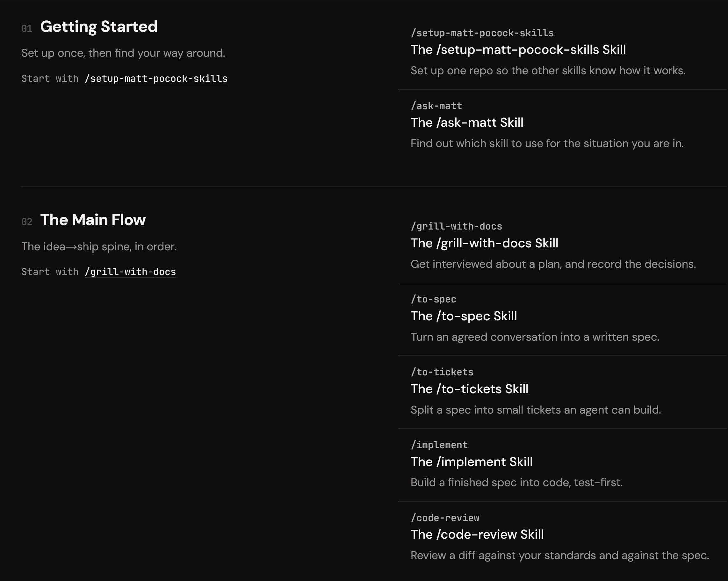Click The Main Flow section heading
This screenshot has width=728, height=581.
93,220
